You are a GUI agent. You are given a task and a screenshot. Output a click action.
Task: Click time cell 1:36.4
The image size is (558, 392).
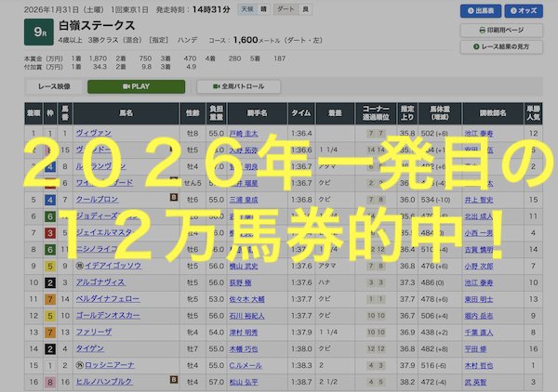click(301, 134)
